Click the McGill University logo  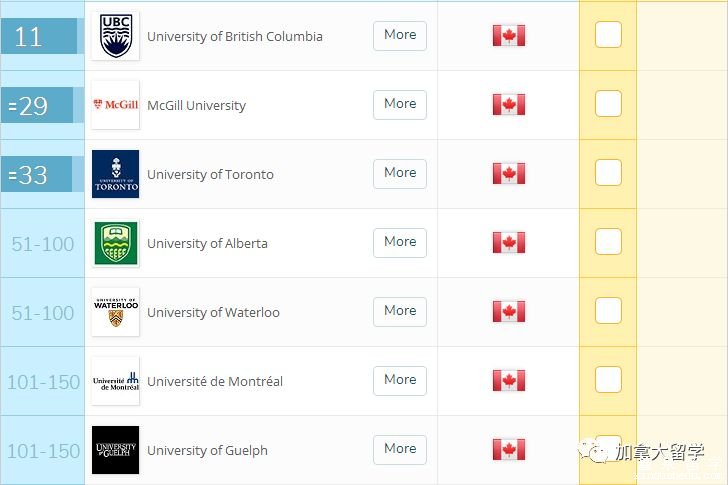point(116,105)
